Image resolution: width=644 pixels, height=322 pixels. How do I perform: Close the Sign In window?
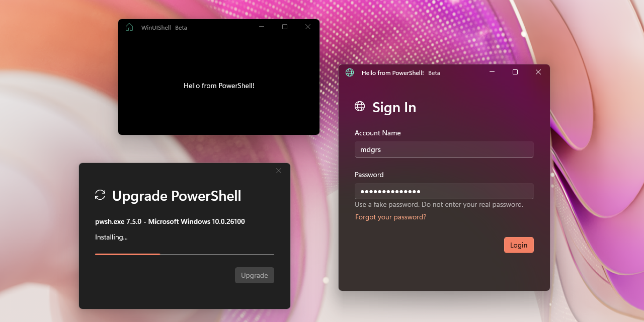point(538,72)
